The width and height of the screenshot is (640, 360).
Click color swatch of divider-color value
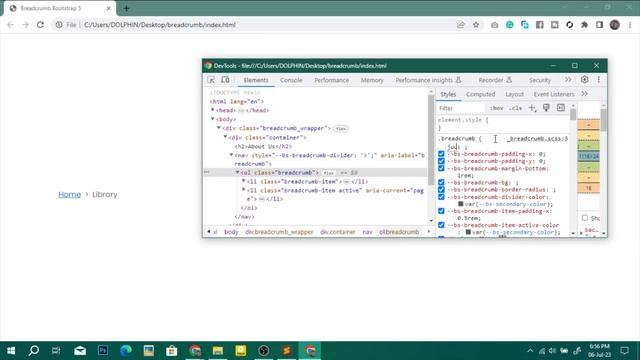460,204
